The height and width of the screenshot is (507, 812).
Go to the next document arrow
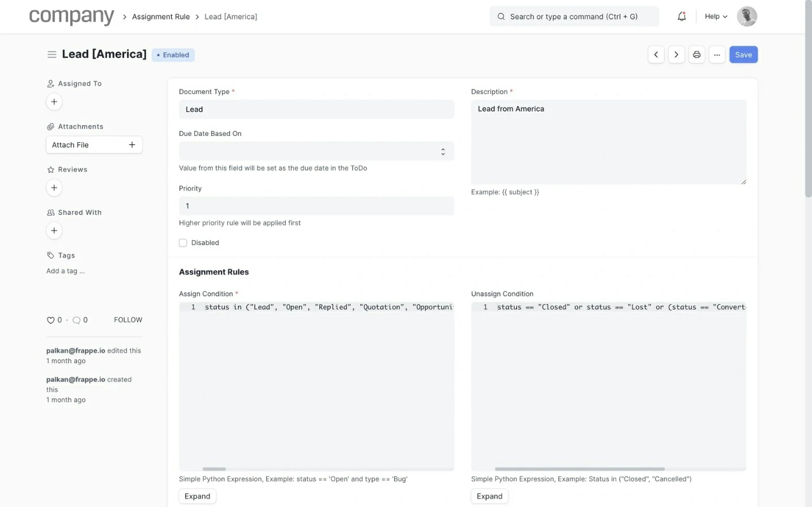coord(676,55)
